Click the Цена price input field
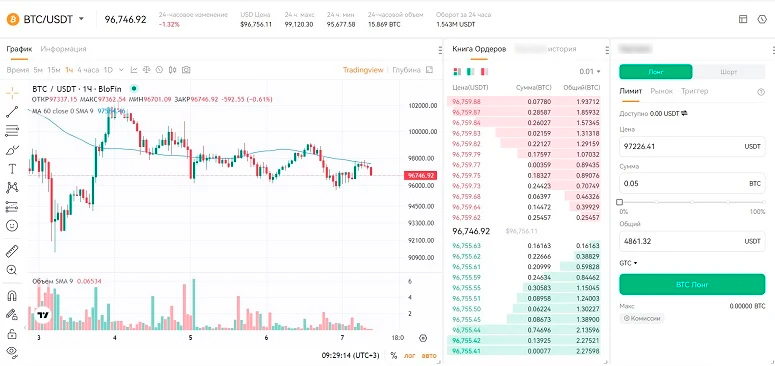The height and width of the screenshot is (366, 775). (x=692, y=147)
